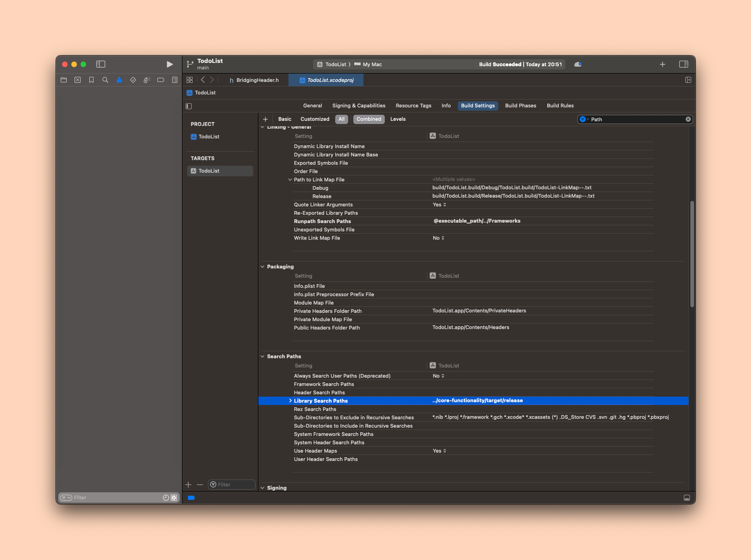Click the build settings vertical scrollbar

pos(692,254)
